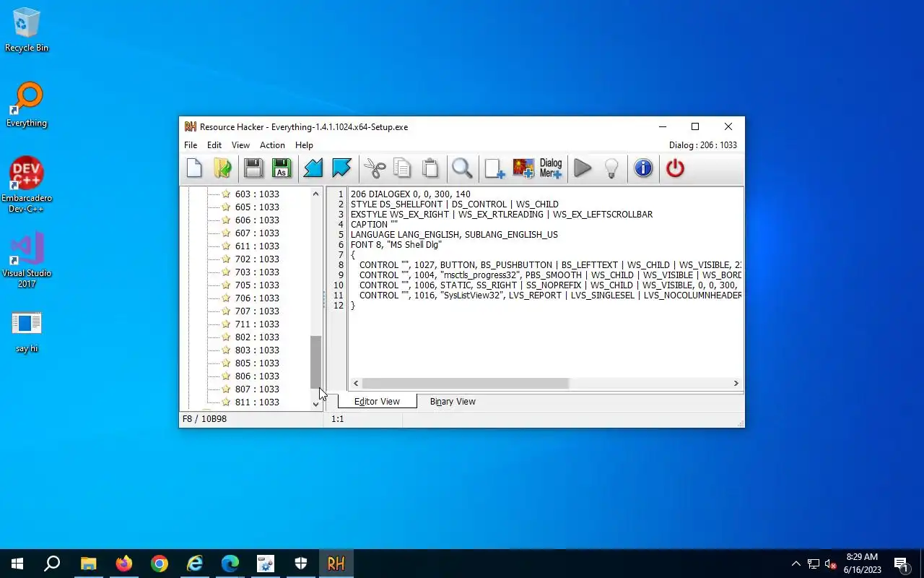Click the resource tree vertical scrollbar thumb

(x=315, y=363)
